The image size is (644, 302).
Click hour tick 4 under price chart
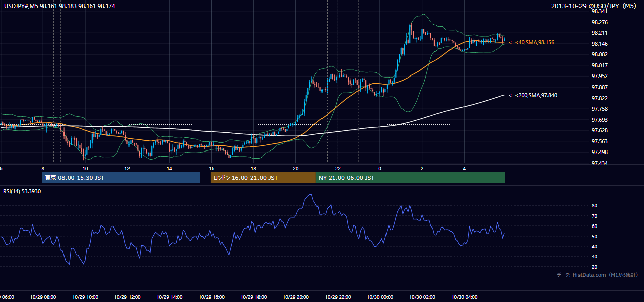[x=464, y=168]
